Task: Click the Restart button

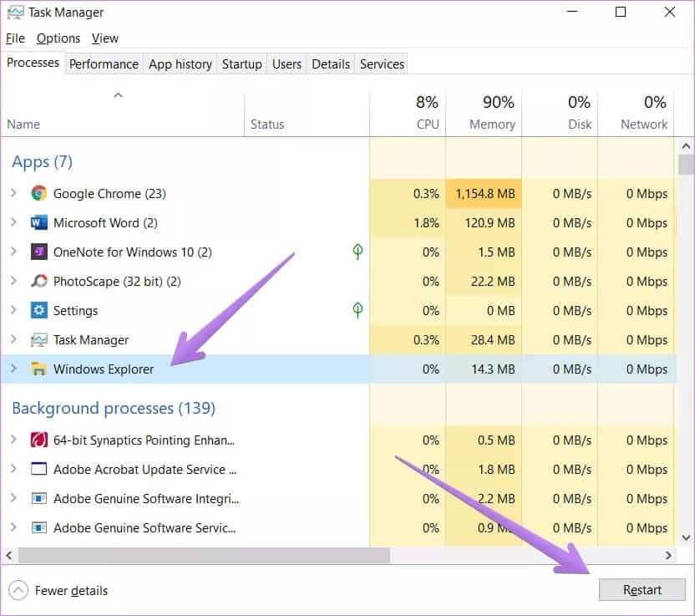Action: coord(642,590)
